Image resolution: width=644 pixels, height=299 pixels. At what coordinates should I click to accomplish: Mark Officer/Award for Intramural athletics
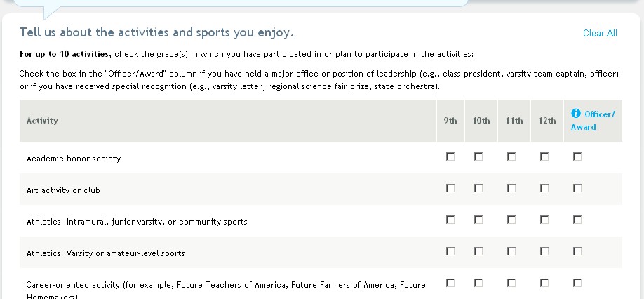click(x=577, y=220)
